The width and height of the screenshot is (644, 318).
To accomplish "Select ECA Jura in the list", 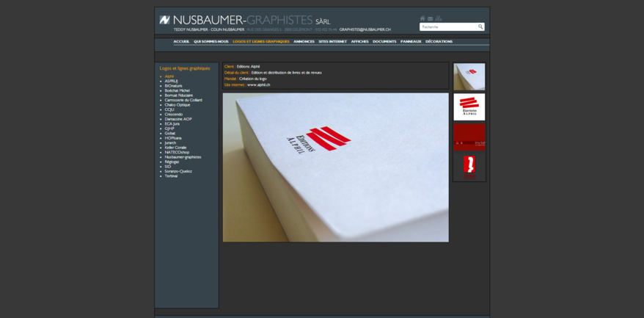I will click(172, 124).
